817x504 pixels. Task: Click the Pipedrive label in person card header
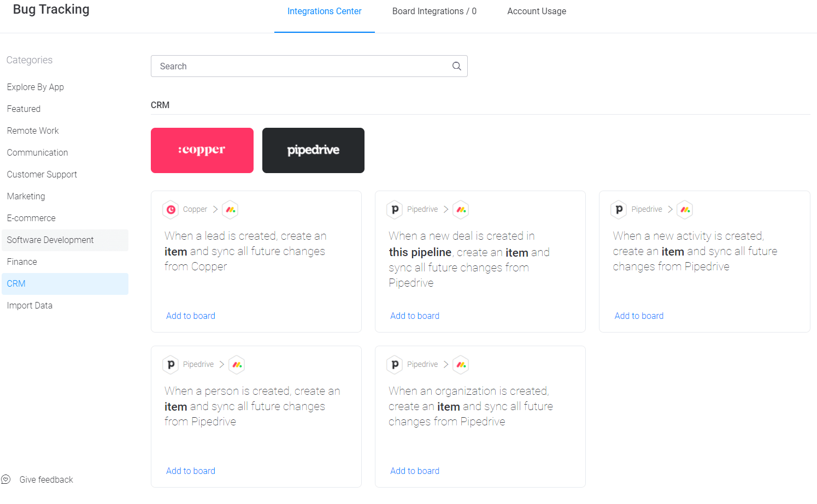[198, 364]
